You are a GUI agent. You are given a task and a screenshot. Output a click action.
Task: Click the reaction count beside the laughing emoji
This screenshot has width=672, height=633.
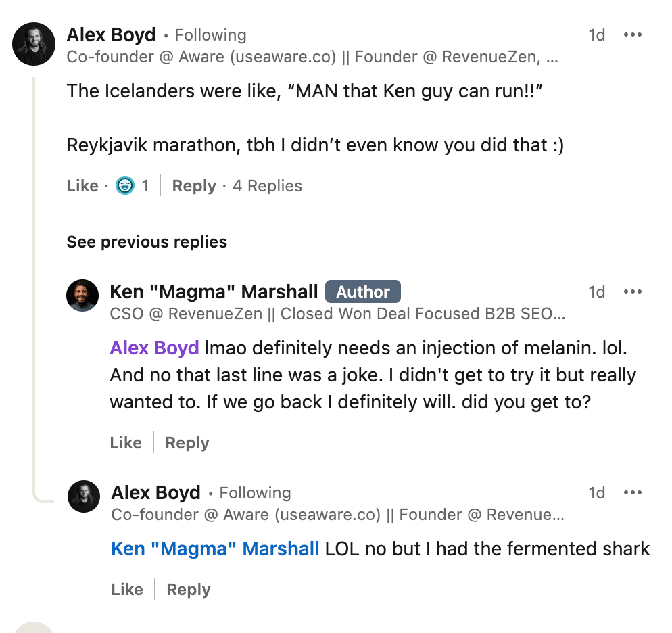pos(144,185)
